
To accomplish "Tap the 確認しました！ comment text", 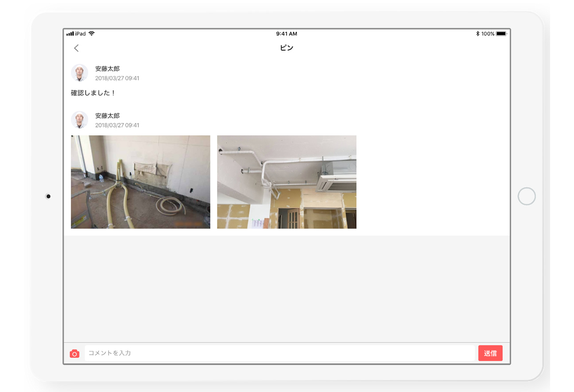I will tap(93, 93).
